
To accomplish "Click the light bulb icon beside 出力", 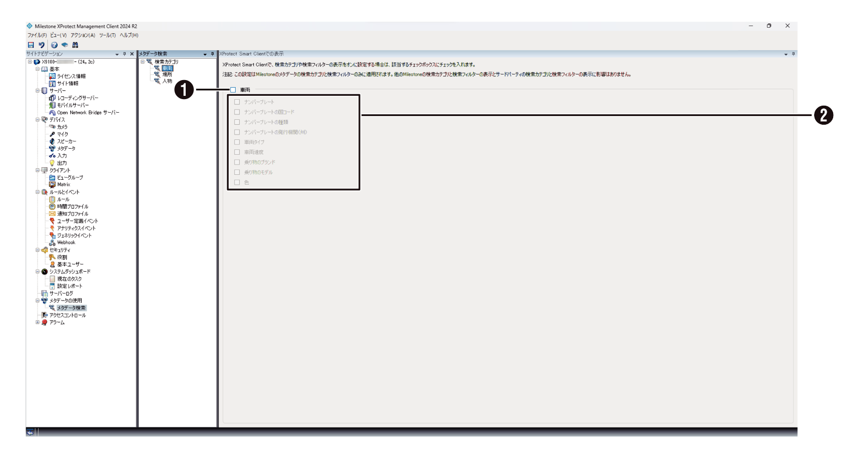I will point(52,163).
